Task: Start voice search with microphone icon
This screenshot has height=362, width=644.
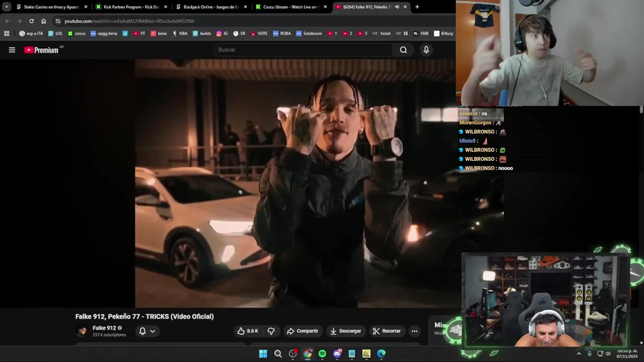Action: (426, 50)
